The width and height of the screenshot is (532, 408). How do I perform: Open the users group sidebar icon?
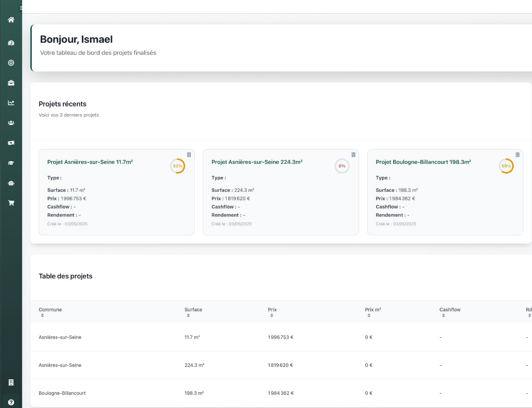click(x=11, y=123)
